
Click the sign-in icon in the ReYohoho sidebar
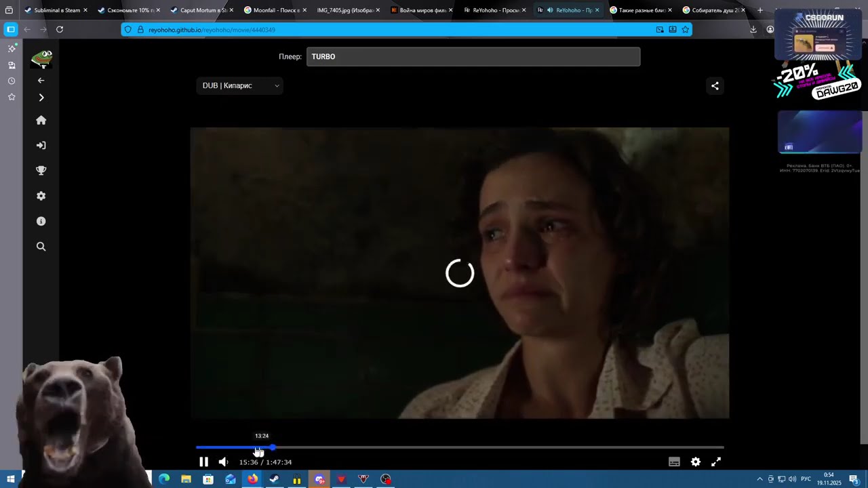tap(41, 145)
